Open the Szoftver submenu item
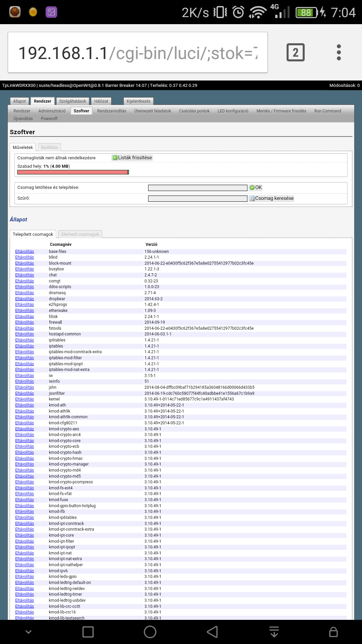 coord(81,111)
